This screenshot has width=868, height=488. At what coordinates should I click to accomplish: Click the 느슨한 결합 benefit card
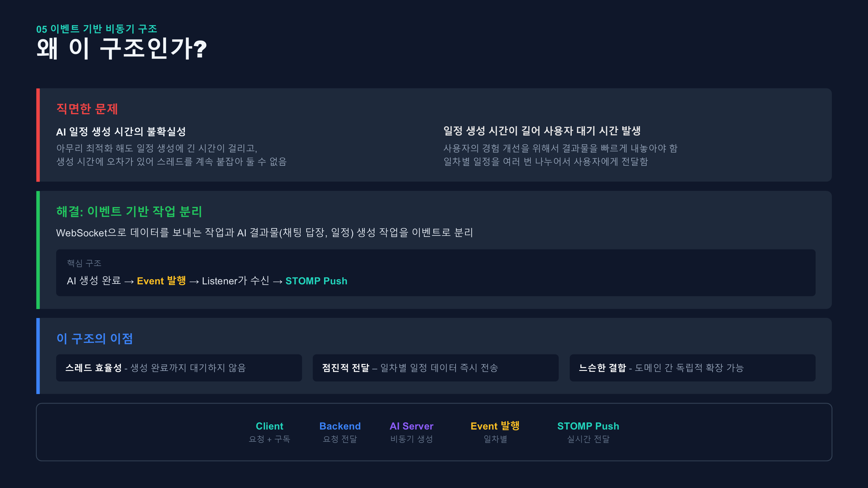[692, 368]
